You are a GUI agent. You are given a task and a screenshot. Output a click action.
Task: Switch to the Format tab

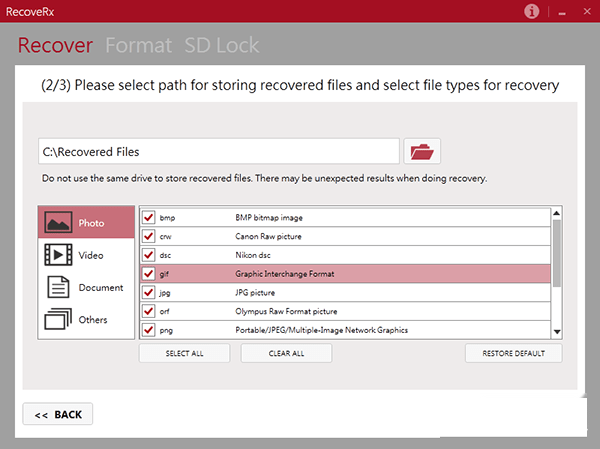click(x=138, y=46)
